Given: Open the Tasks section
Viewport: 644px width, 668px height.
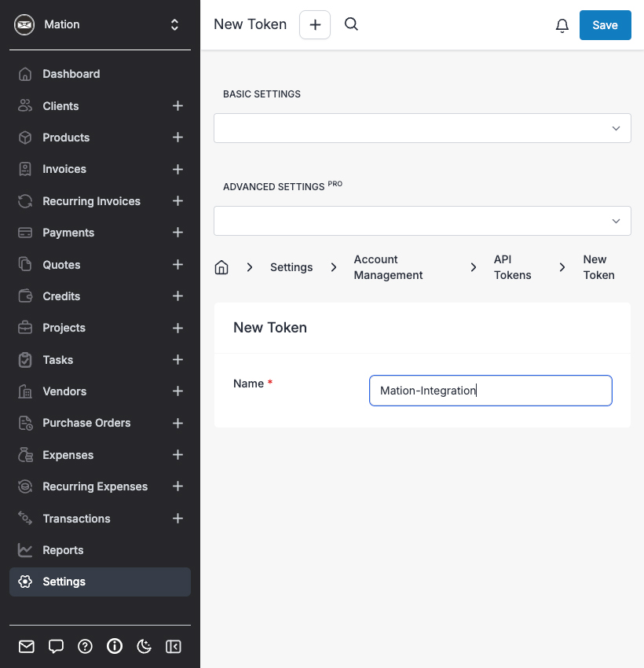Looking at the screenshot, I should click(57, 360).
